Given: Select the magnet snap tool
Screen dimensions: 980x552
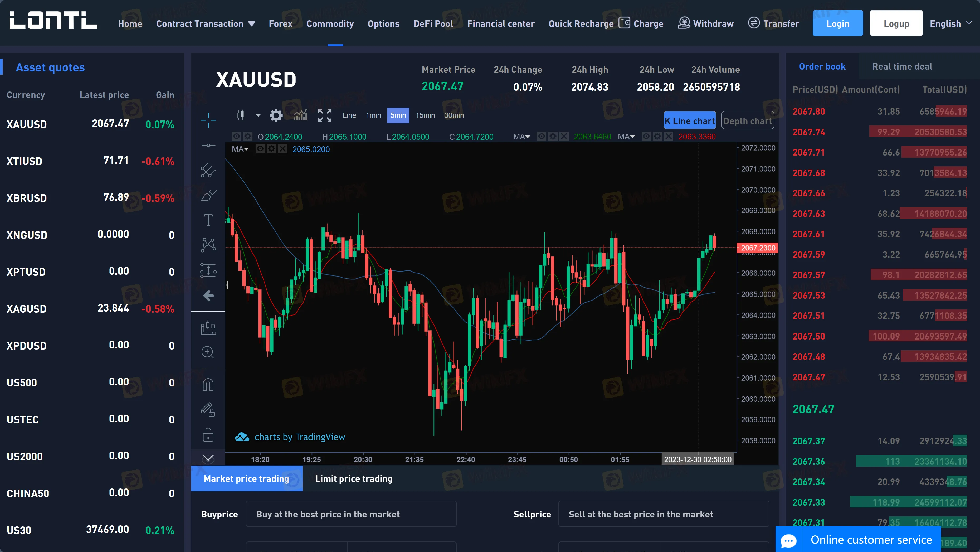Looking at the screenshot, I should (208, 385).
